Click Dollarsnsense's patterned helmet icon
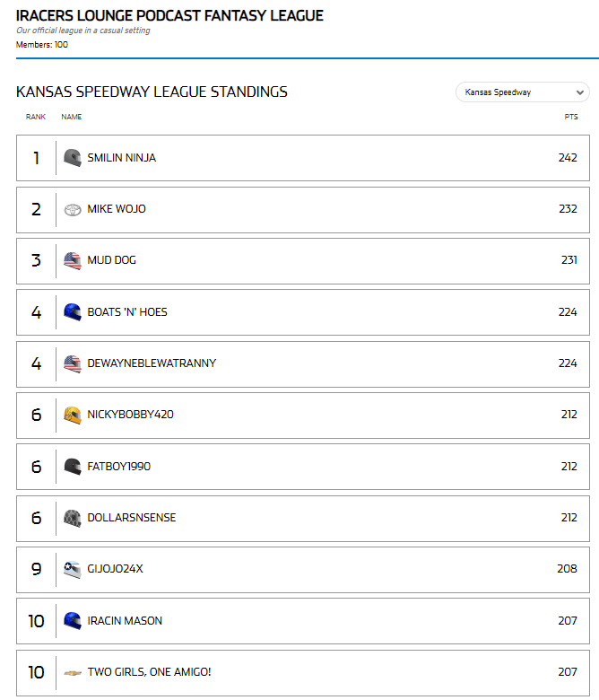The width and height of the screenshot is (599, 700). tap(73, 519)
